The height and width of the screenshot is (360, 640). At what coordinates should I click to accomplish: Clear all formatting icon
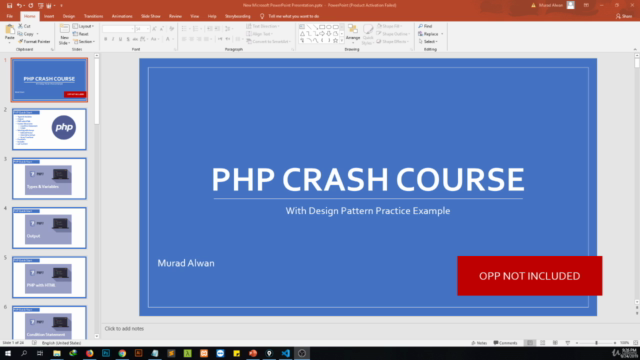click(172, 29)
